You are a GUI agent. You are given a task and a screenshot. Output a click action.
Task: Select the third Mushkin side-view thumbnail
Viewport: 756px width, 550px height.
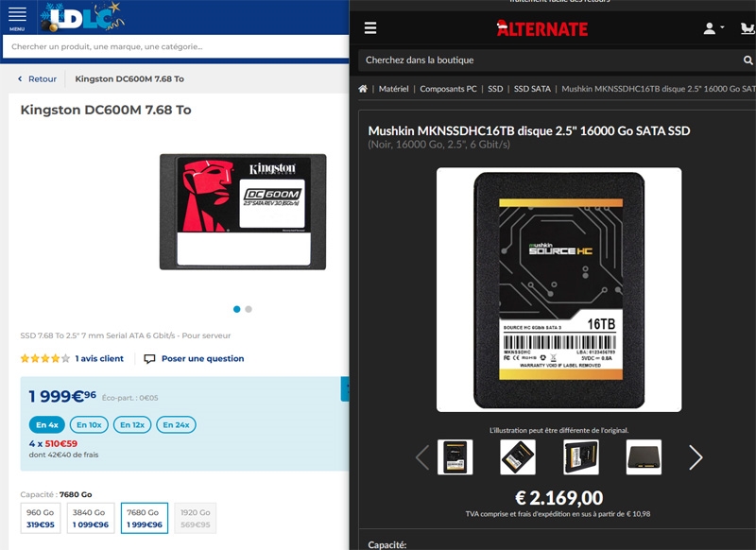pyautogui.click(x=581, y=457)
